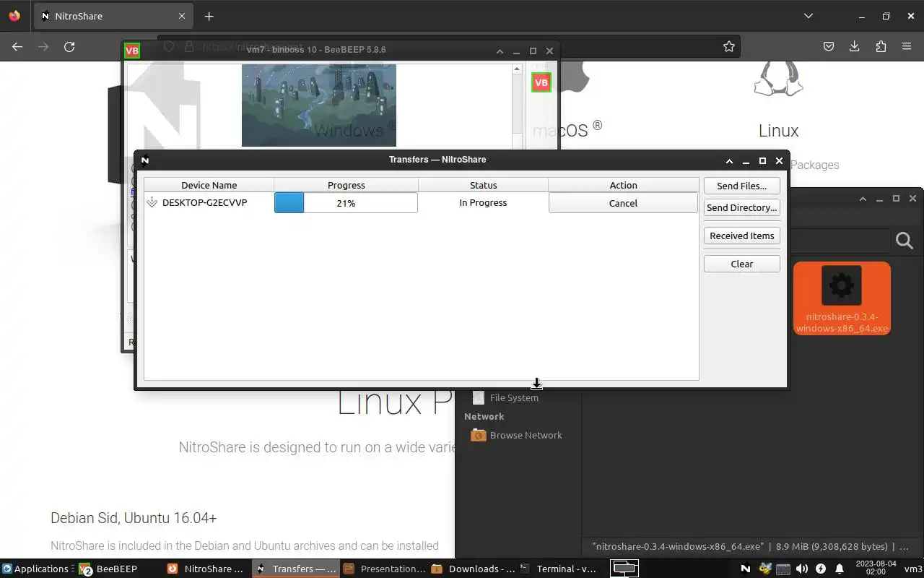This screenshot has width=924, height=578.
Task: Open the shared landscape image in BeeBEEP chat
Action: click(319, 105)
